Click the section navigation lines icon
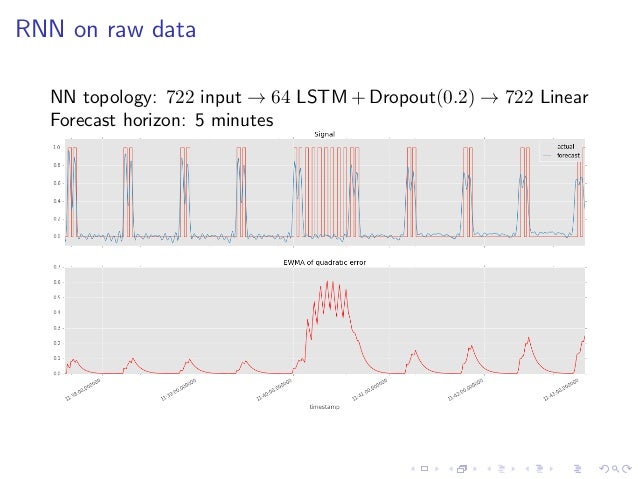 (540, 469)
